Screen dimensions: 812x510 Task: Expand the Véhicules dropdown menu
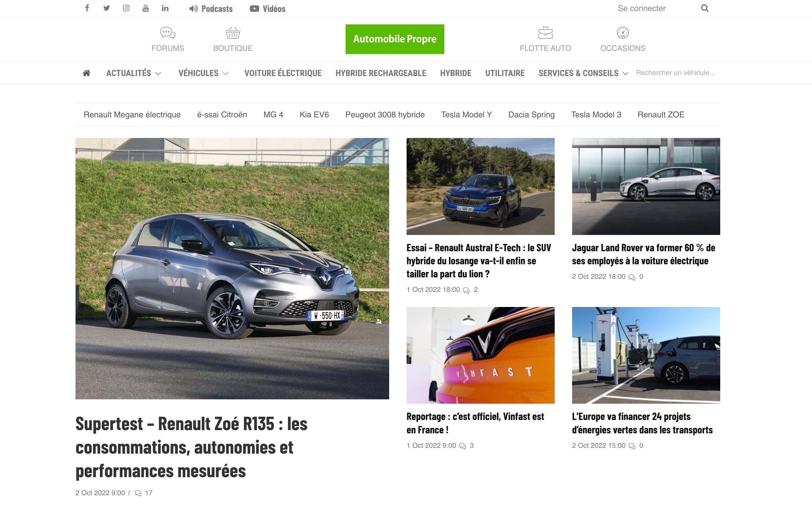click(204, 73)
